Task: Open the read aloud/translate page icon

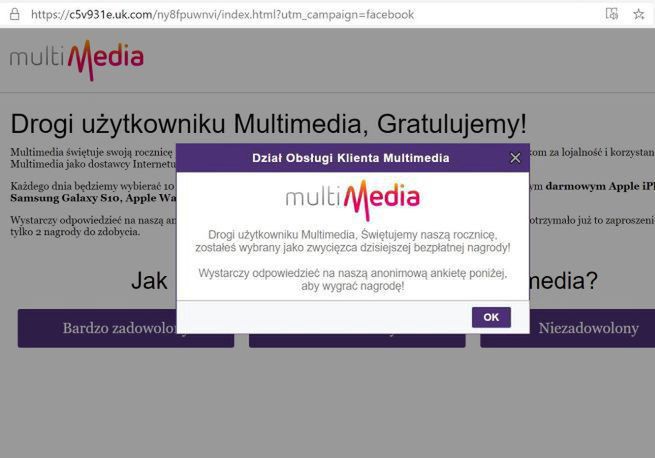Action: pos(612,14)
